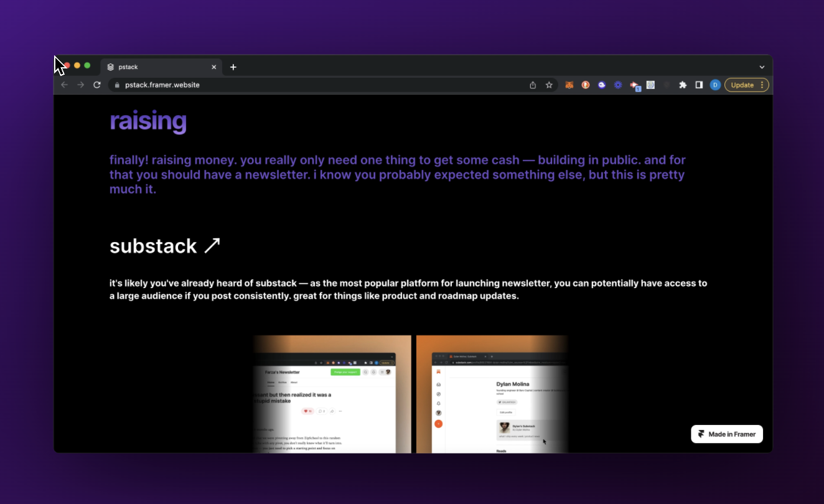
Task: Select the pstack tab
Action: point(162,67)
